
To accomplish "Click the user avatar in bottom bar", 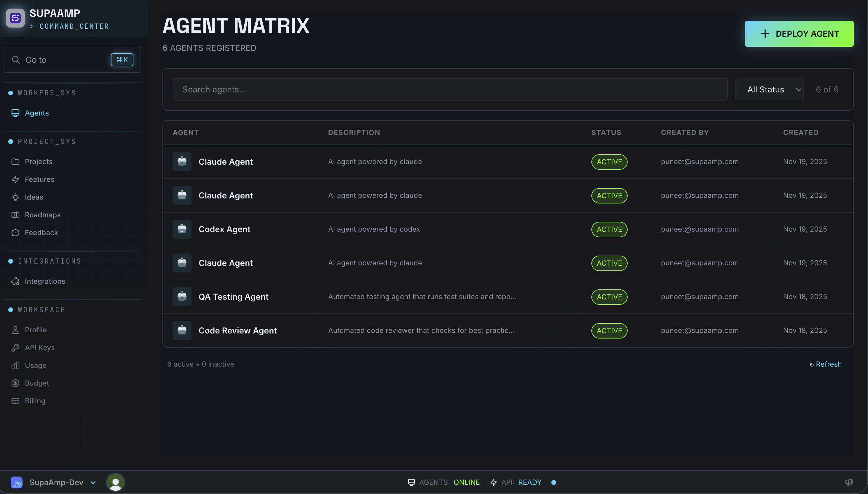I will (x=115, y=482).
